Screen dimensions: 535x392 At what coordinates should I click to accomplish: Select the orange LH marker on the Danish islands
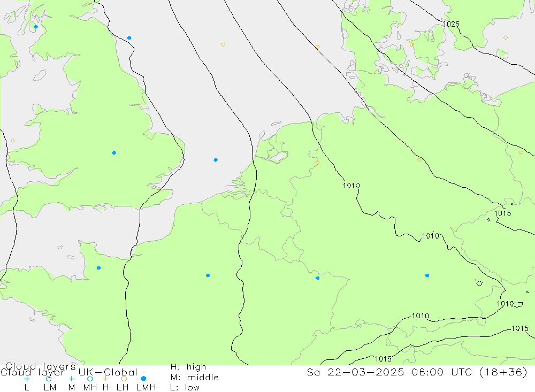[411, 45]
